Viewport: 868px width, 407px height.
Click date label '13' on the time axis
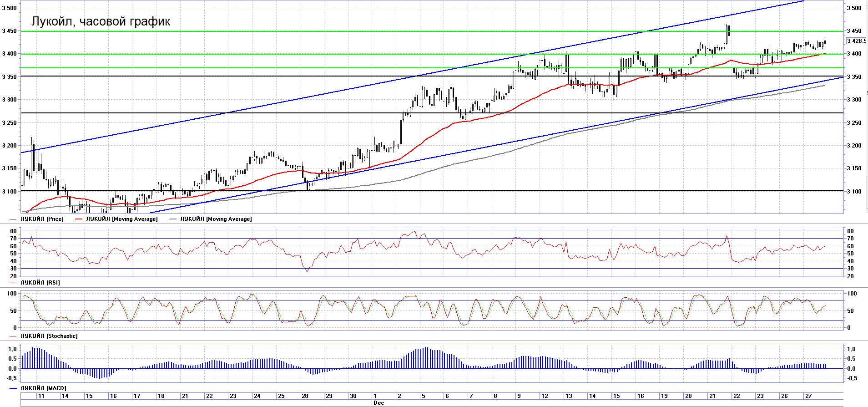(x=569, y=396)
